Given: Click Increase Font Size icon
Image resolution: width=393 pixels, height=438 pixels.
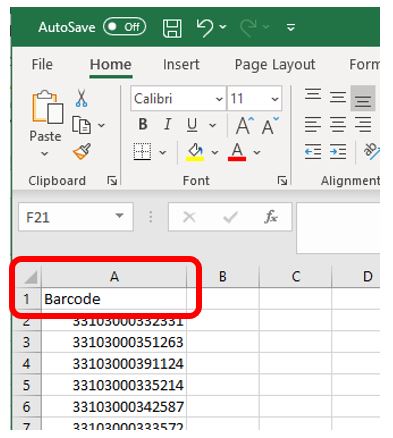Looking at the screenshot, I should [x=244, y=126].
